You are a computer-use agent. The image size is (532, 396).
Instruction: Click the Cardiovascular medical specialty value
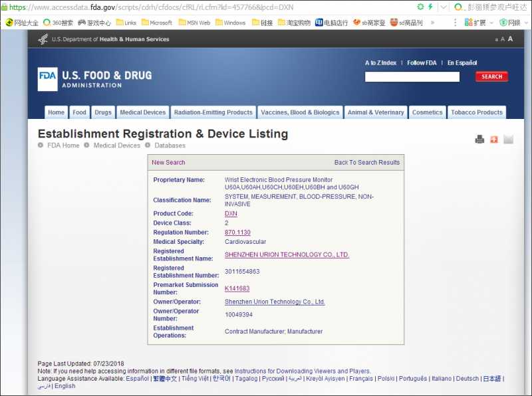click(x=245, y=242)
